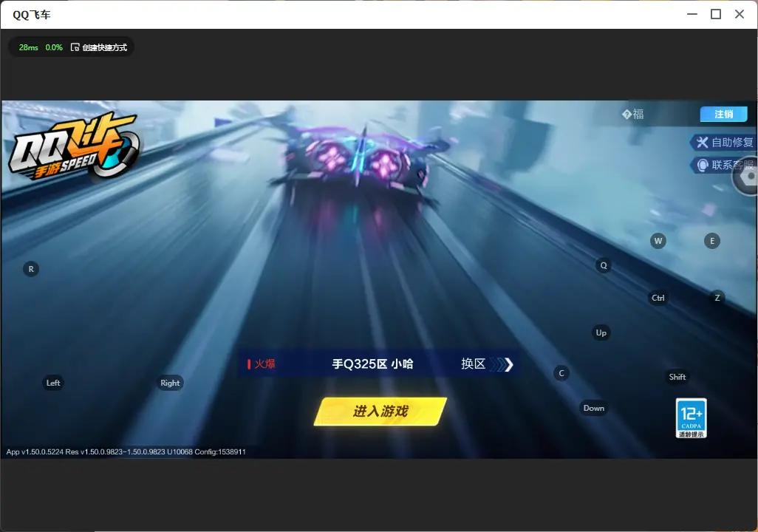Click 换区 to switch server
This screenshot has width=758, height=532.
(487, 364)
